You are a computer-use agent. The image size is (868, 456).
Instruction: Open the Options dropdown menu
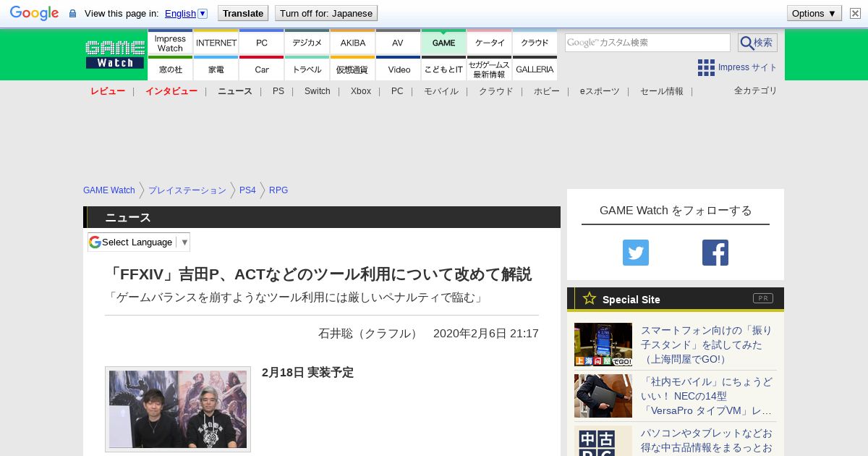[814, 13]
